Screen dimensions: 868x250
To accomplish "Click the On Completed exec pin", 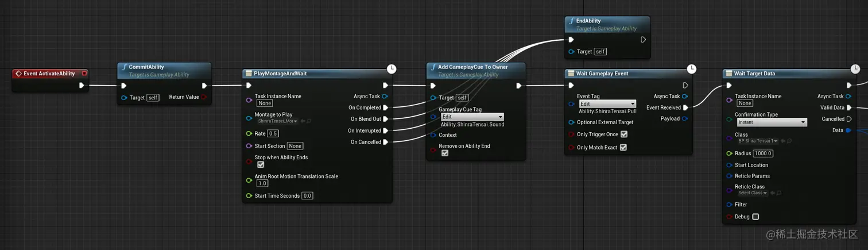I will coord(386,107).
